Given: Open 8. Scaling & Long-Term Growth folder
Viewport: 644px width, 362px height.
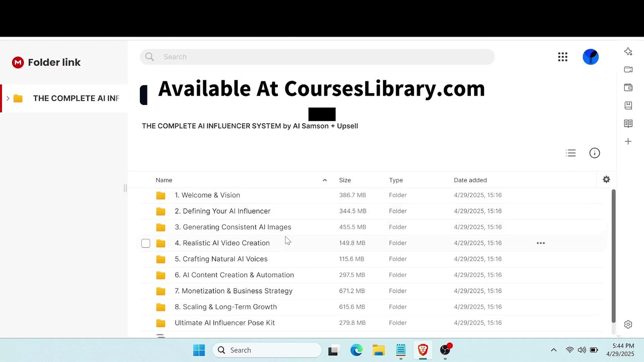Looking at the screenshot, I should coord(226,307).
